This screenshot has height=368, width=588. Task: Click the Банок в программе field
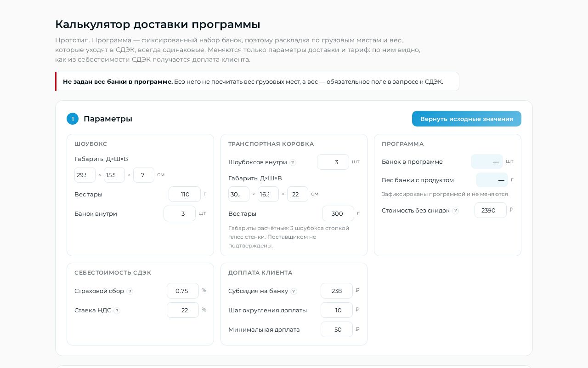coord(487,161)
